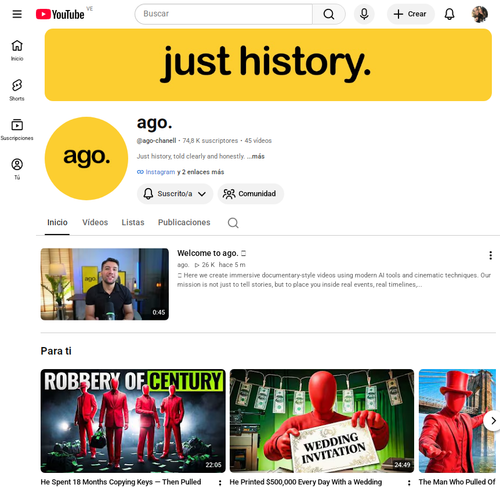500x487 pixels.
Task: Open the 'He Printed $500,000 Every Day' title
Action: click(x=306, y=482)
